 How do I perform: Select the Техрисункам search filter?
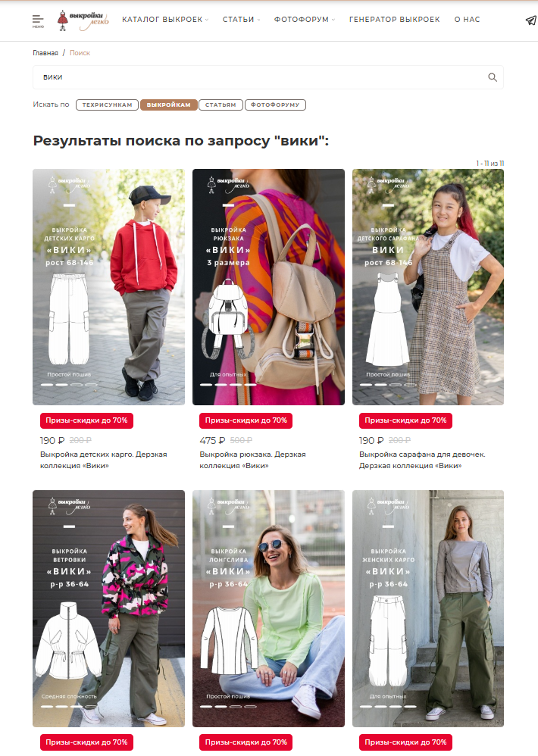pyautogui.click(x=107, y=105)
